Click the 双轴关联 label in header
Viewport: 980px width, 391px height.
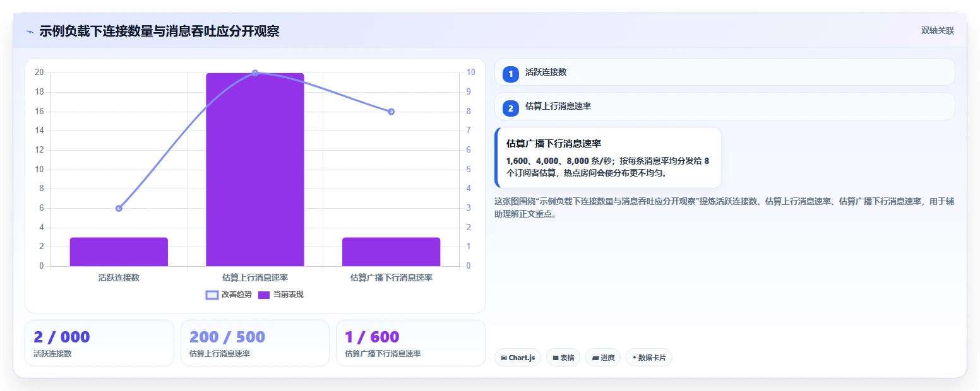tap(937, 31)
